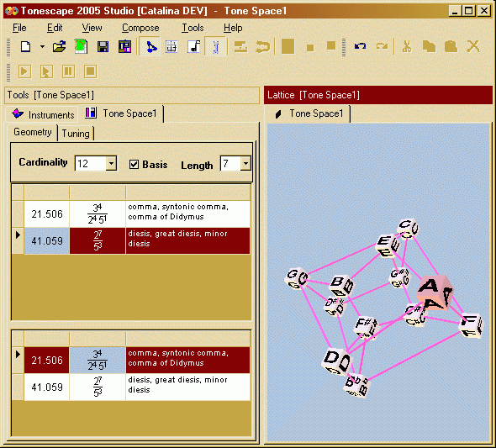
Task: Open the Length dropdown
Action: tap(245, 163)
